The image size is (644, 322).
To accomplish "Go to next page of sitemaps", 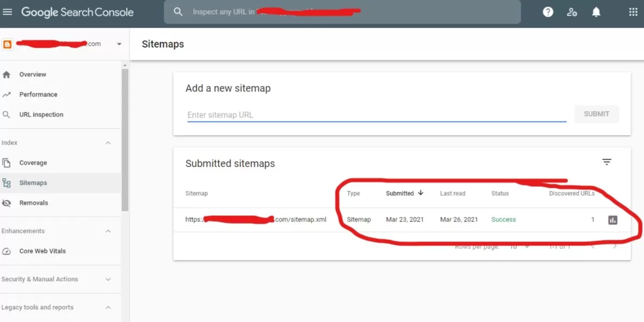I will [x=615, y=247].
